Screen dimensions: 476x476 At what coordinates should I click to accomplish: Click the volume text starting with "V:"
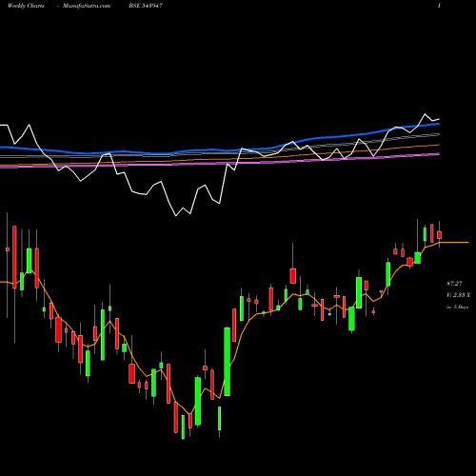pos(458,295)
